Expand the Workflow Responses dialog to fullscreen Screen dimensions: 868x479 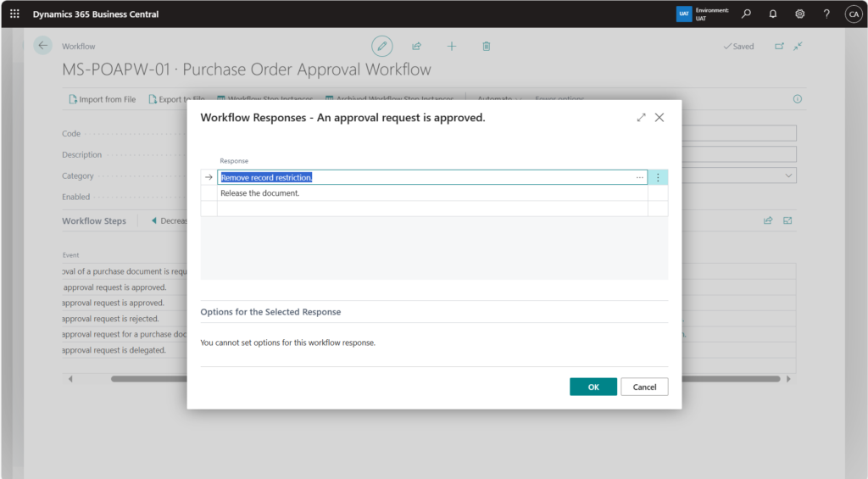pos(641,117)
